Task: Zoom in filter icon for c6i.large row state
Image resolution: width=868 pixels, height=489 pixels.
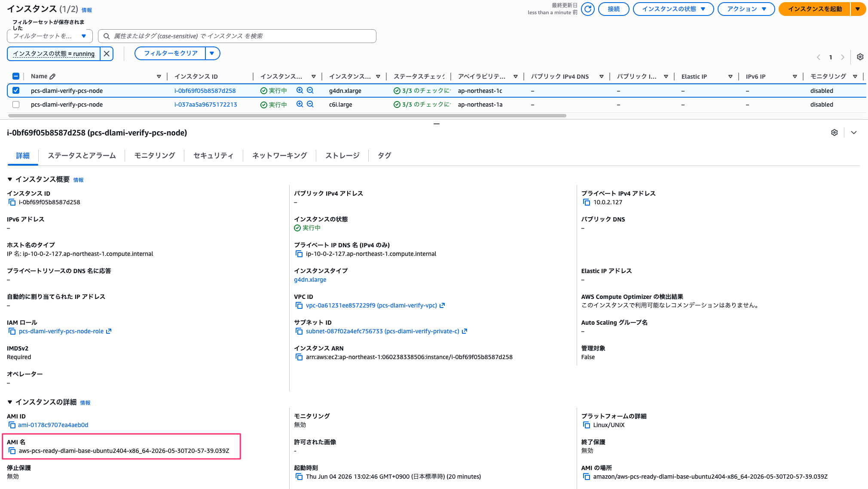Action: pyautogui.click(x=300, y=104)
